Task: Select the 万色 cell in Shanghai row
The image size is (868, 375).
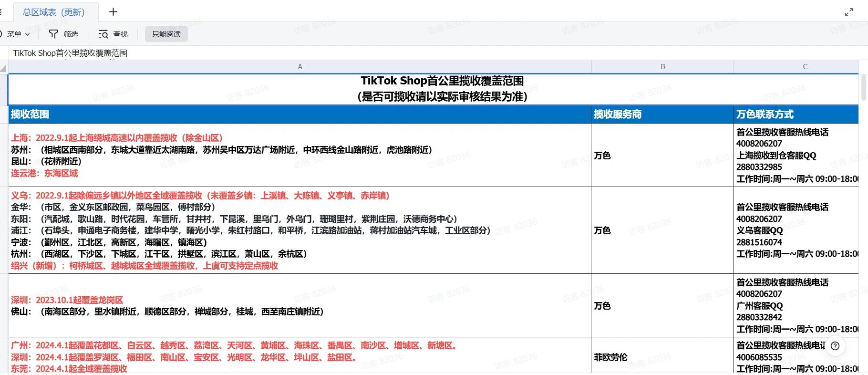Action: (662, 155)
